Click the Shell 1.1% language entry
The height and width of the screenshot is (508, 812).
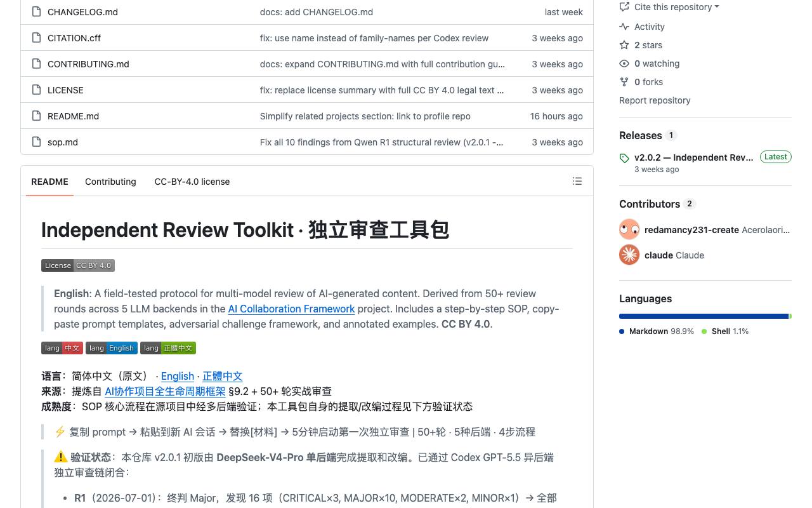pos(725,331)
